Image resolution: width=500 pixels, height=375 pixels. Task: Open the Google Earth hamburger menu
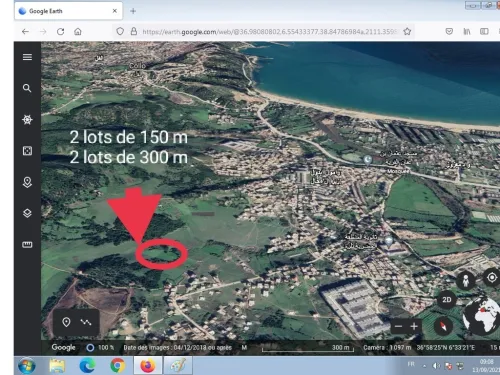pos(27,57)
